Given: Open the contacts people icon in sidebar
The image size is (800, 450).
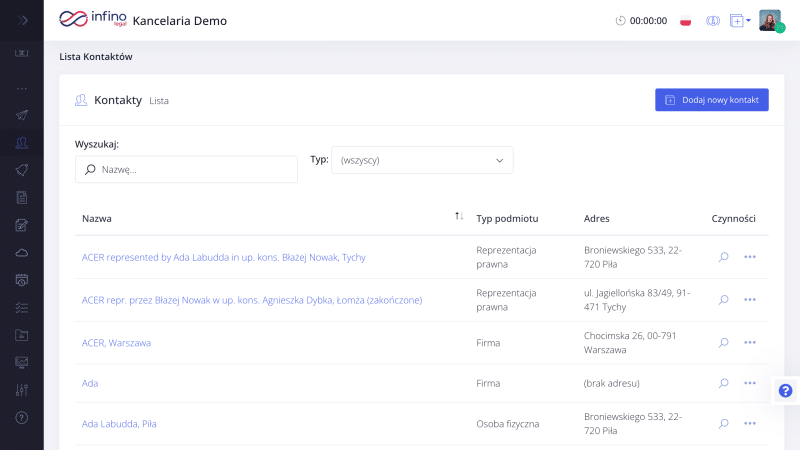Looking at the screenshot, I should (x=21, y=143).
